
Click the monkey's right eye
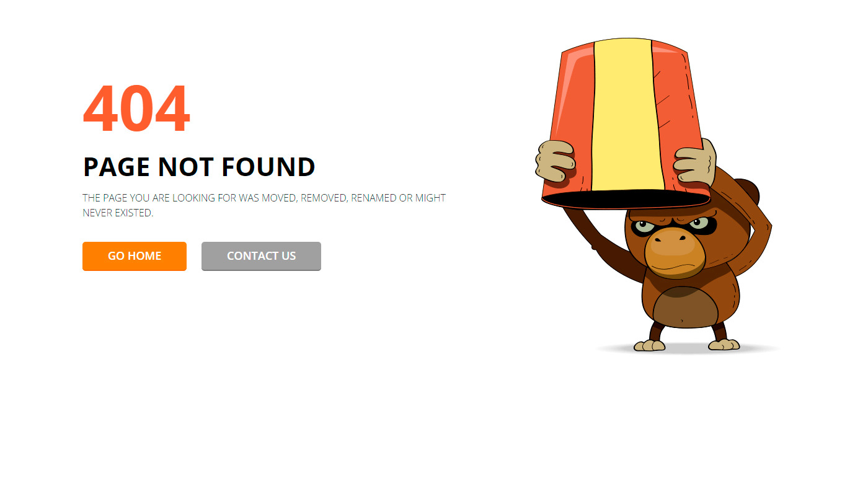(x=699, y=223)
